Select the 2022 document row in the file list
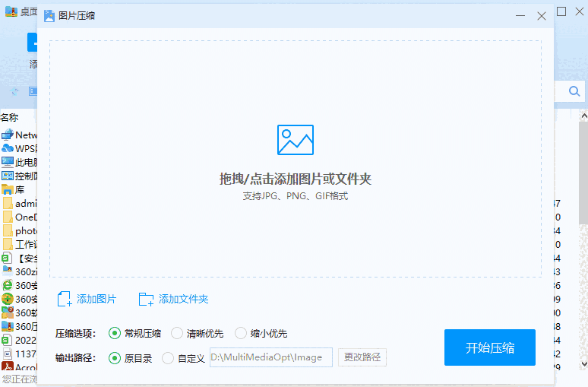 [19, 340]
